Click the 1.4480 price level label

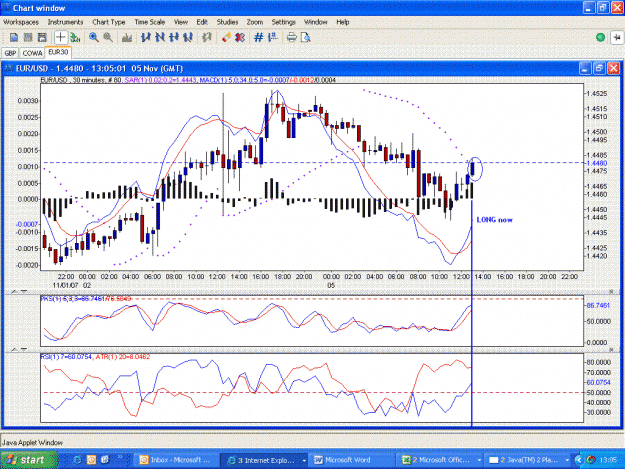pyautogui.click(x=597, y=163)
